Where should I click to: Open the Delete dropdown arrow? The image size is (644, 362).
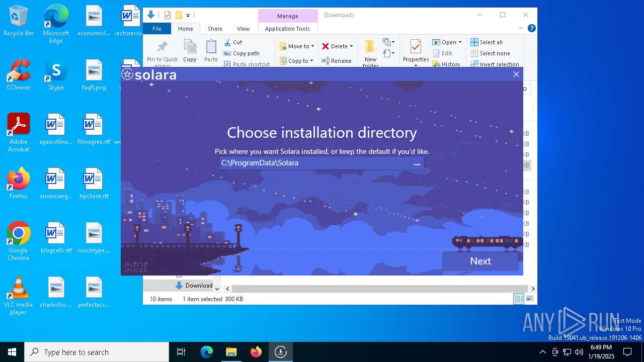351,46
